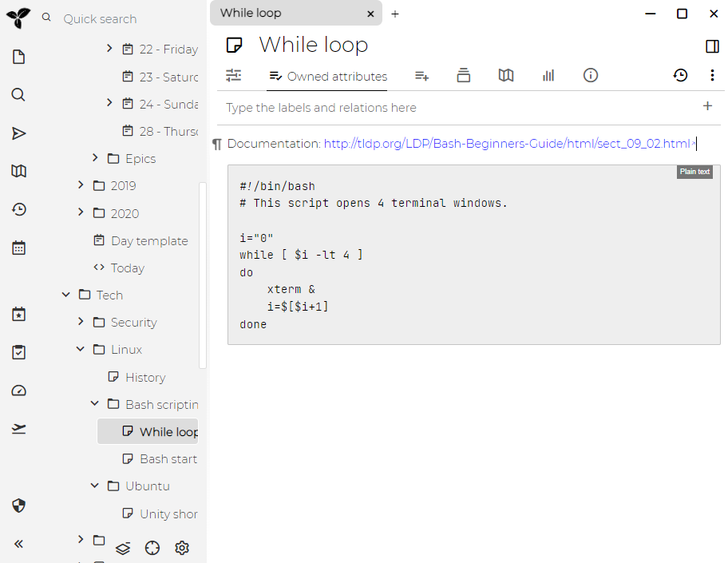Collapse the Ubuntu folder
Image resolution: width=728 pixels, height=563 pixels.
coord(95,486)
